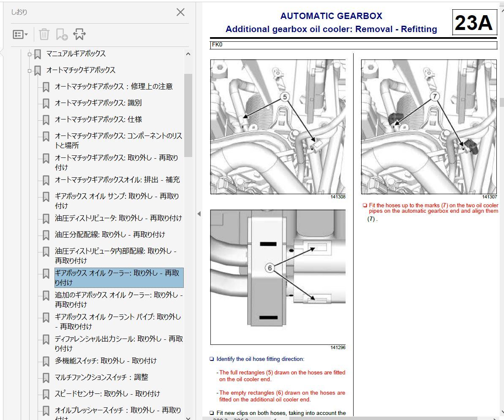Image resolution: width=504 pixels, height=420 pixels.
Task: Go to 油圧ディストリビュータ: 取り外し bookmark
Action: [x=118, y=218]
